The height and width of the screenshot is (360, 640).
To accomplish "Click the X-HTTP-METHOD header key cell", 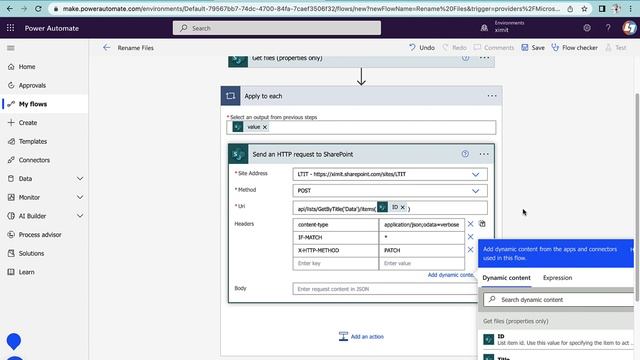I will point(336,250).
